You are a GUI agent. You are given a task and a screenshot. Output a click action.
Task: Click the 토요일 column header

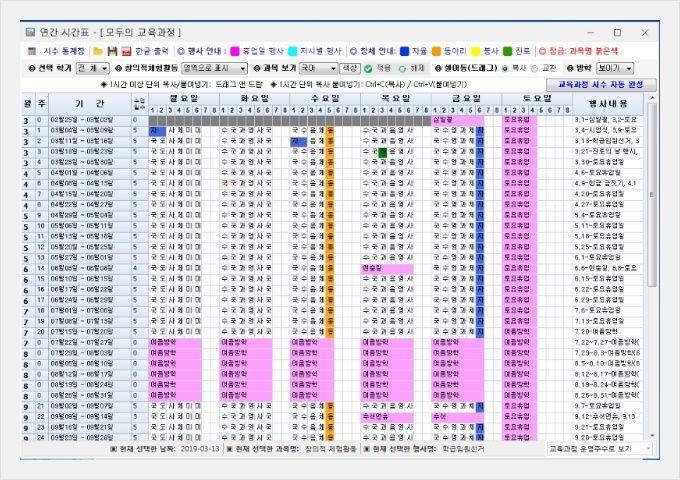(x=537, y=99)
